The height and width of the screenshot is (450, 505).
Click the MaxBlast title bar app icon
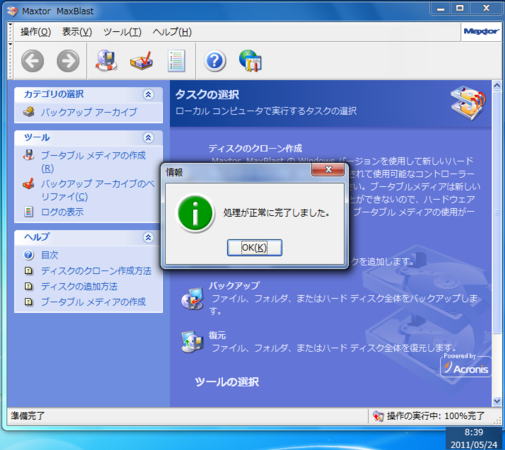coord(12,11)
